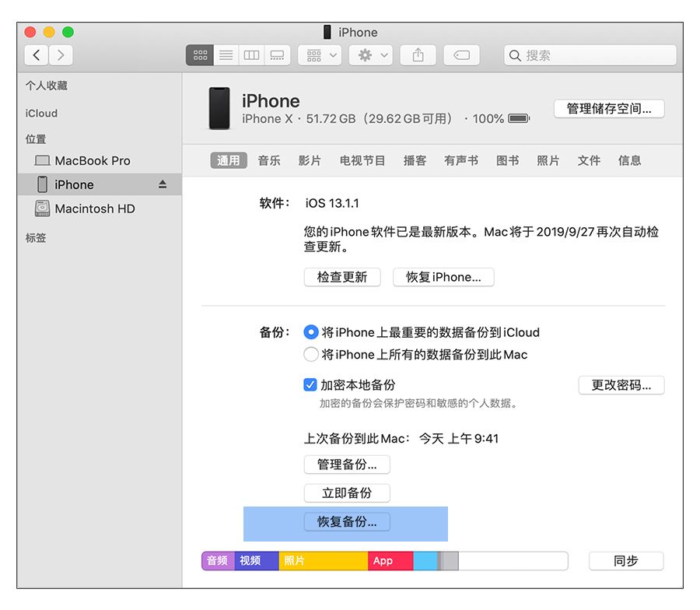Switch to the 照片 tab
The width and height of the screenshot is (700, 610).
[548, 160]
